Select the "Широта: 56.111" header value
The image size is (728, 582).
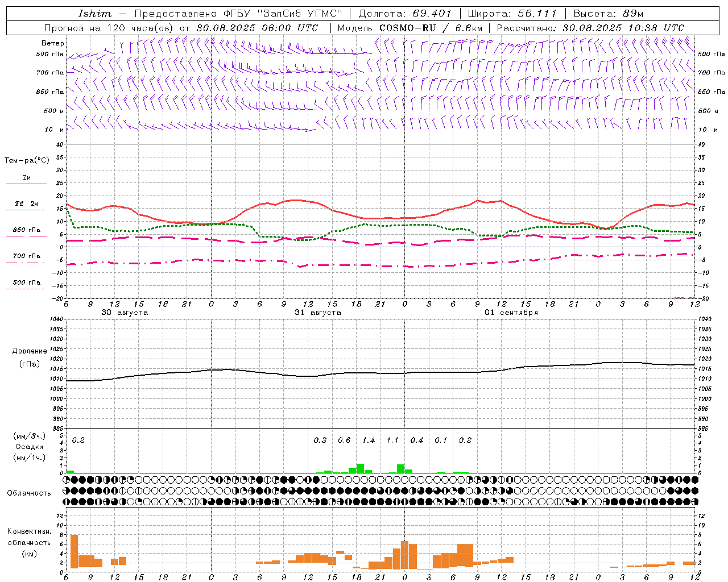(x=512, y=14)
